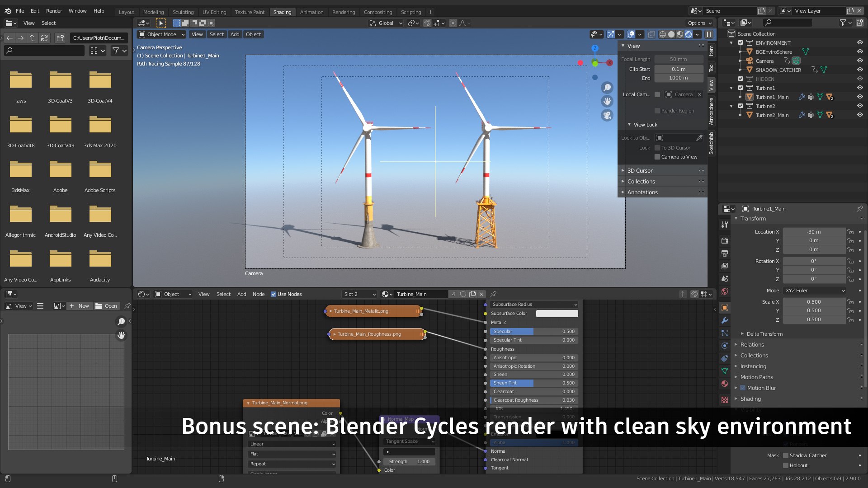
Task: Open the Object Mode dropdown
Action: (161, 34)
